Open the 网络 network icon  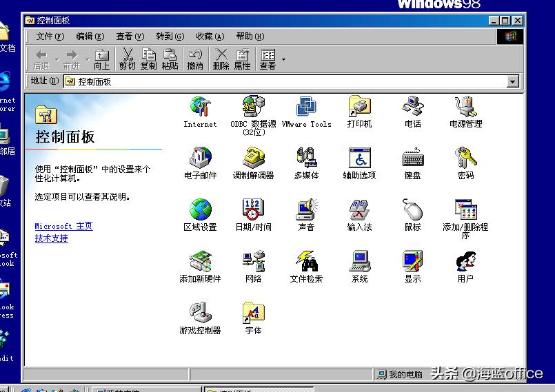(x=254, y=267)
